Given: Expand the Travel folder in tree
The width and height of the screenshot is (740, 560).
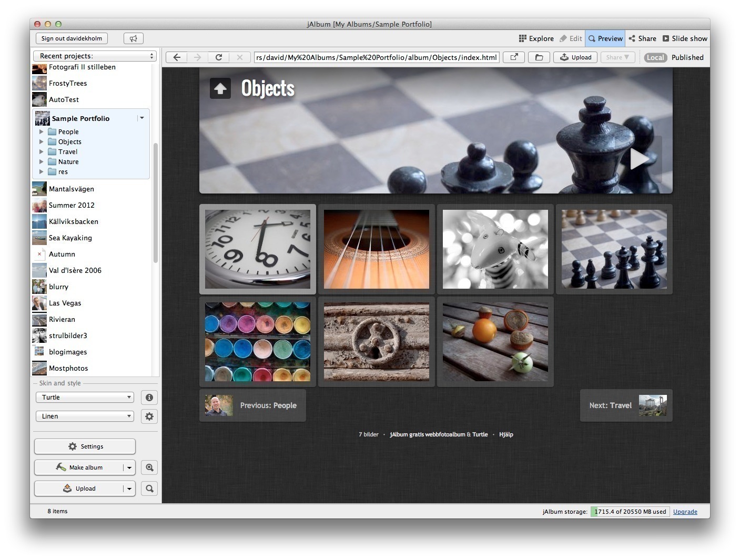Looking at the screenshot, I should (x=42, y=152).
